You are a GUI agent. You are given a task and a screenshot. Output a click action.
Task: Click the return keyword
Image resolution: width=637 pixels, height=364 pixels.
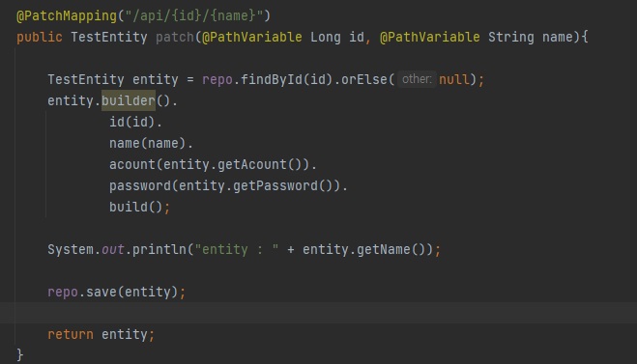pyautogui.click(x=71, y=335)
